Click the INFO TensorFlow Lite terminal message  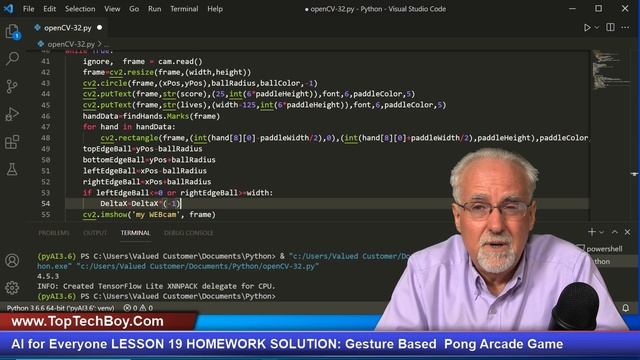(156, 286)
